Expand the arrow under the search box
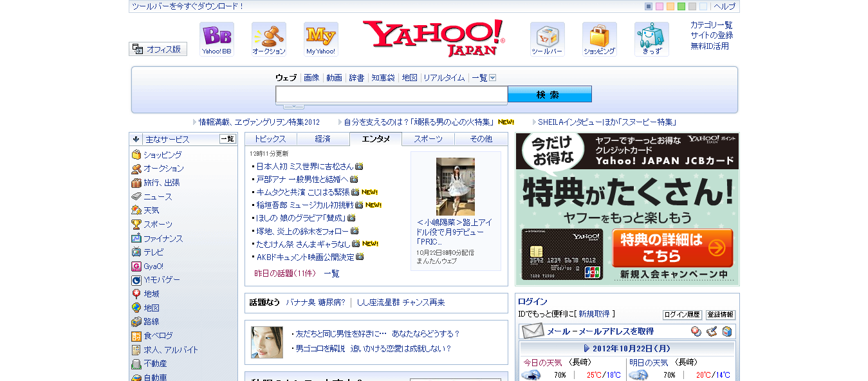This screenshot has height=381, width=868. pyautogui.click(x=293, y=106)
